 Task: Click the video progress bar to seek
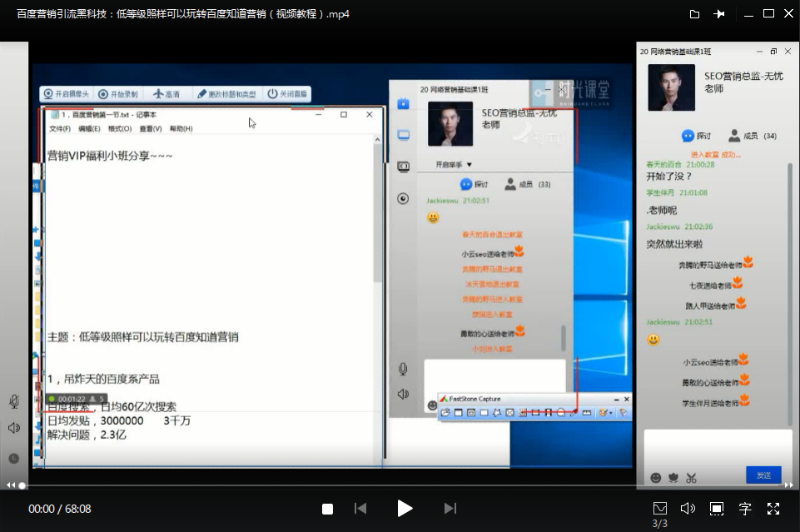coord(333,485)
